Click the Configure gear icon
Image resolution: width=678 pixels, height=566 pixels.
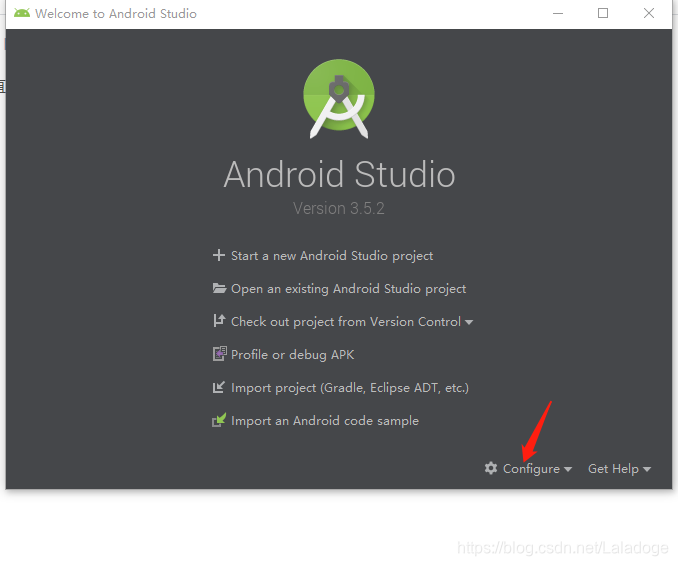(491, 468)
